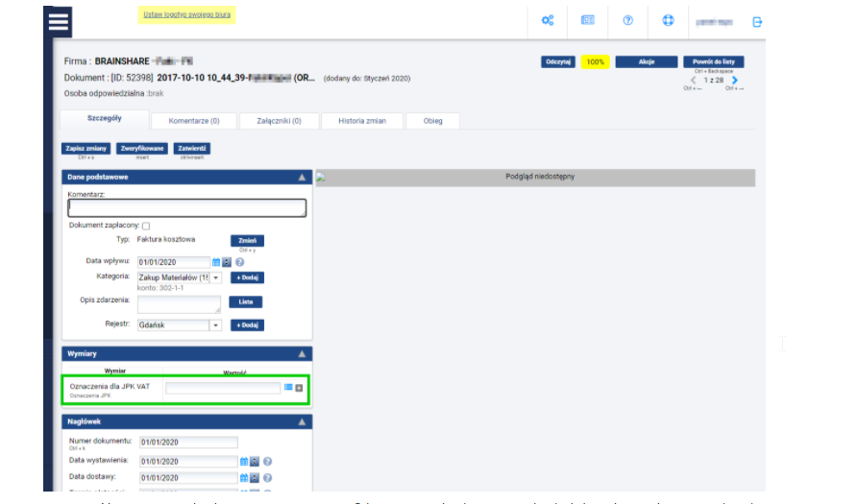857x504 pixels.
Task: Click the yellow 100% indicator
Action: (596, 61)
